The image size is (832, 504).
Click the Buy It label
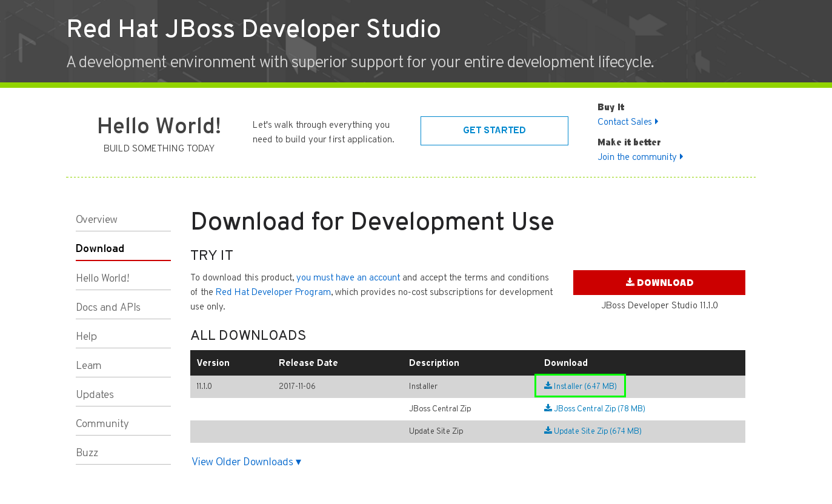(x=611, y=107)
